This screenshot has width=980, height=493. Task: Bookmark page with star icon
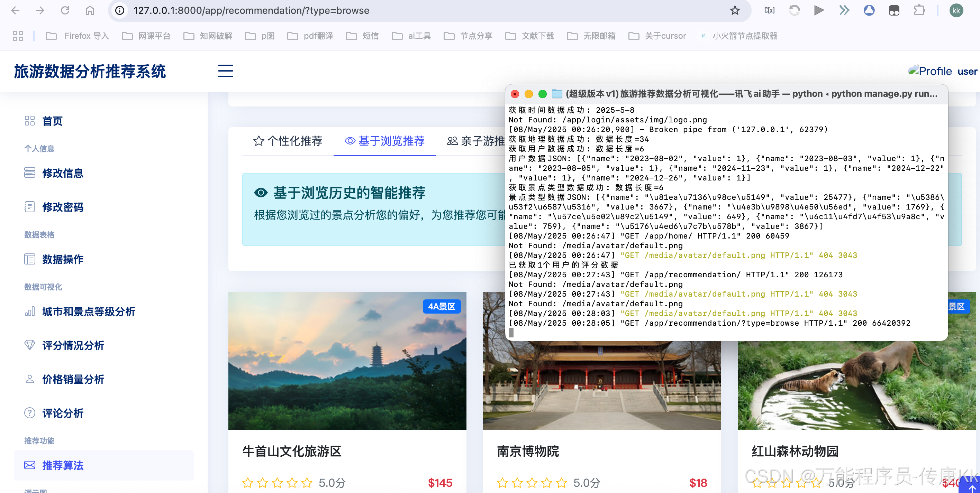735,10
